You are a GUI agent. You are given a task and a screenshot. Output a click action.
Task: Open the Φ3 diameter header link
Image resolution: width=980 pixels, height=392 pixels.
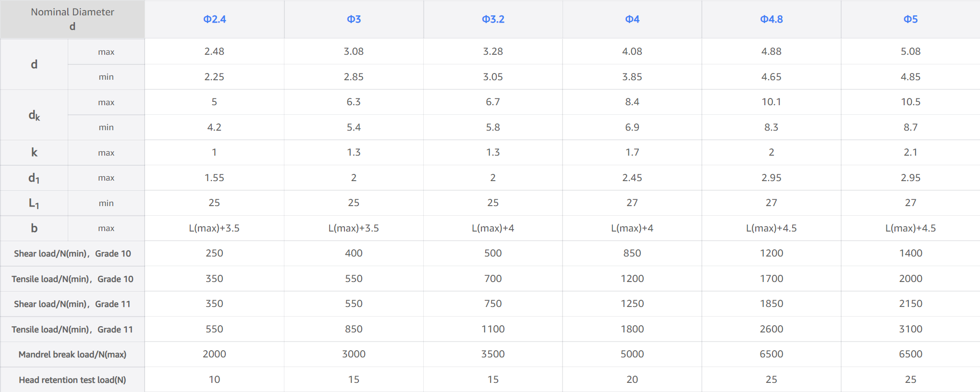click(x=354, y=19)
